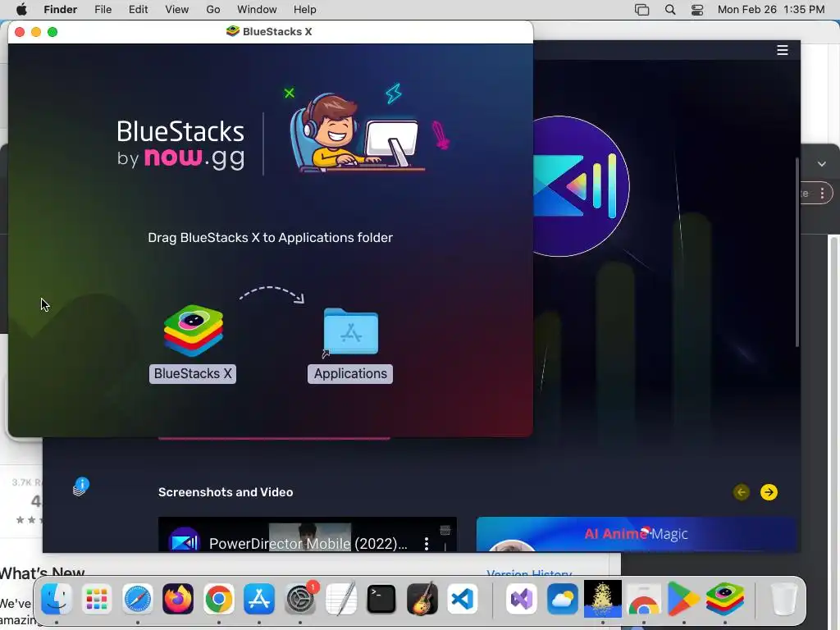Launch Safari from the Dock
The image size is (840, 630).
138,599
